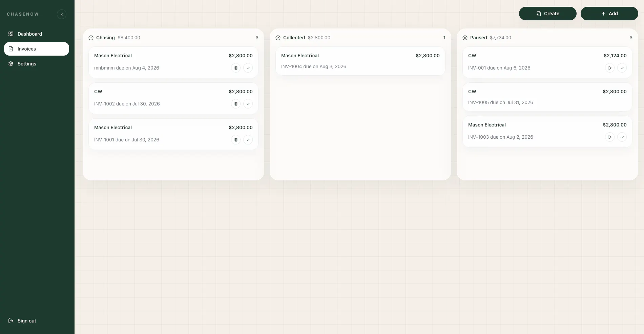
Task: Open the Mason Electrical card for INV-1003
Action: tap(547, 132)
